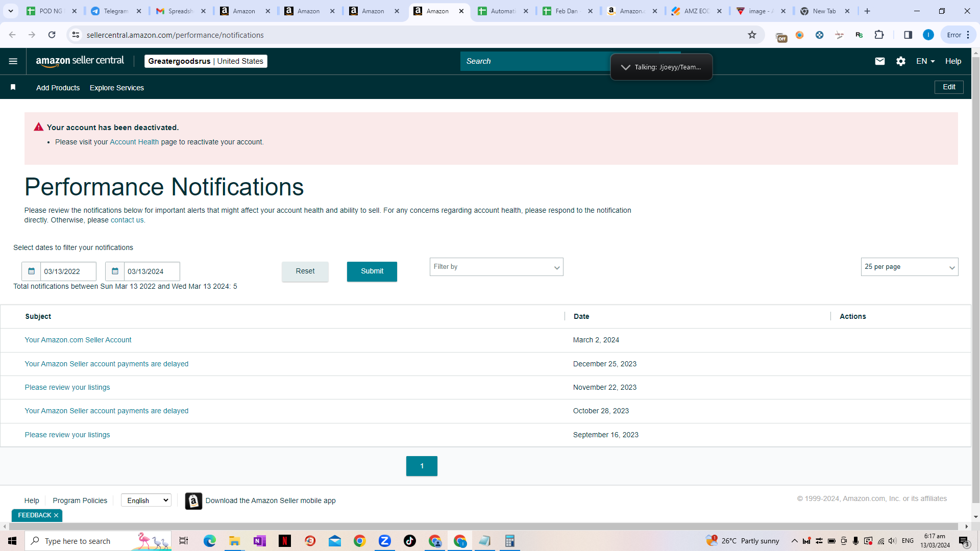980x551 pixels.
Task: Go to page 1 of notifications
Action: click(422, 466)
